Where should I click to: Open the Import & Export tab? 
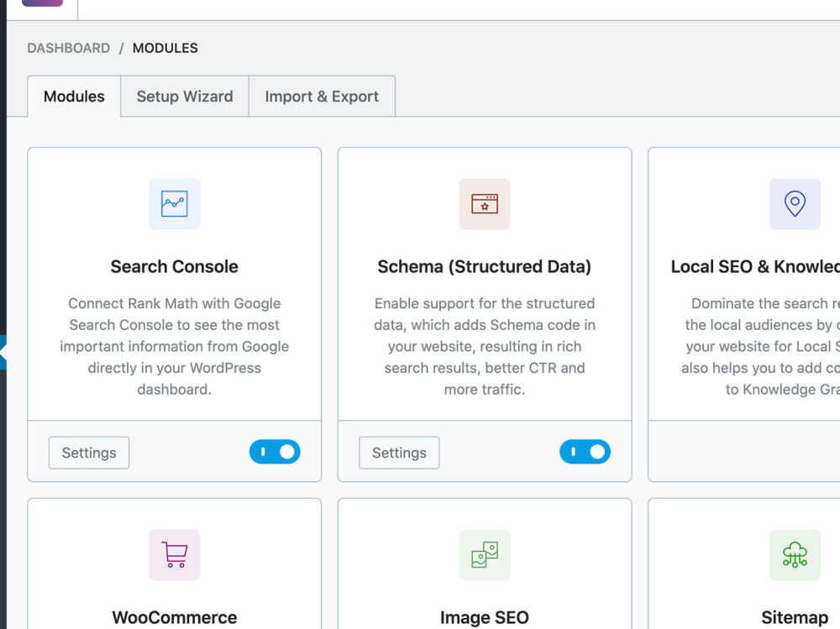point(322,97)
